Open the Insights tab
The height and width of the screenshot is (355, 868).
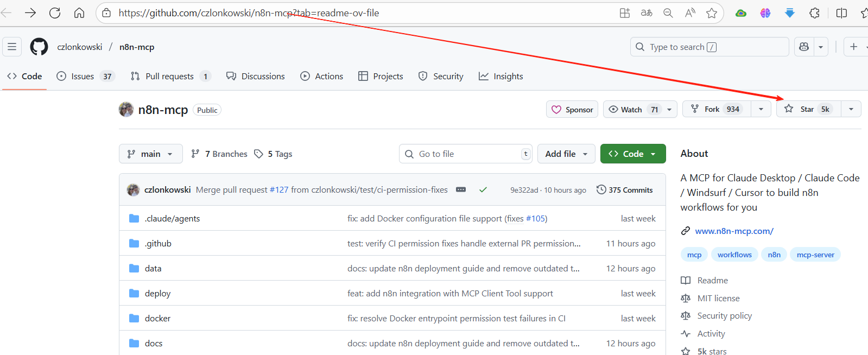501,76
